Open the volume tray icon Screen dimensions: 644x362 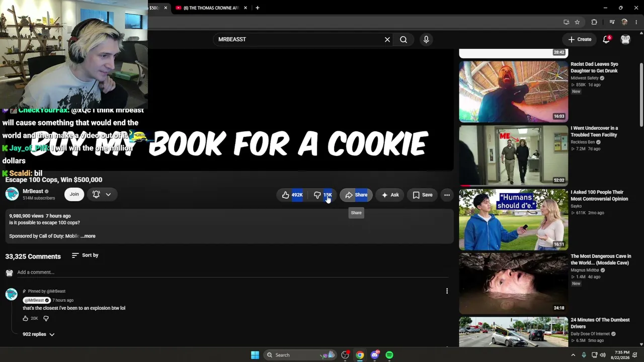click(x=603, y=355)
